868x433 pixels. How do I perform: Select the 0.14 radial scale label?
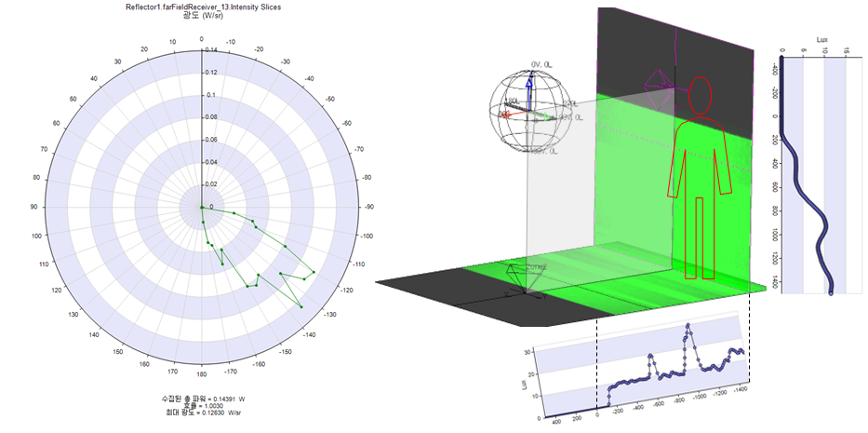click(x=211, y=50)
